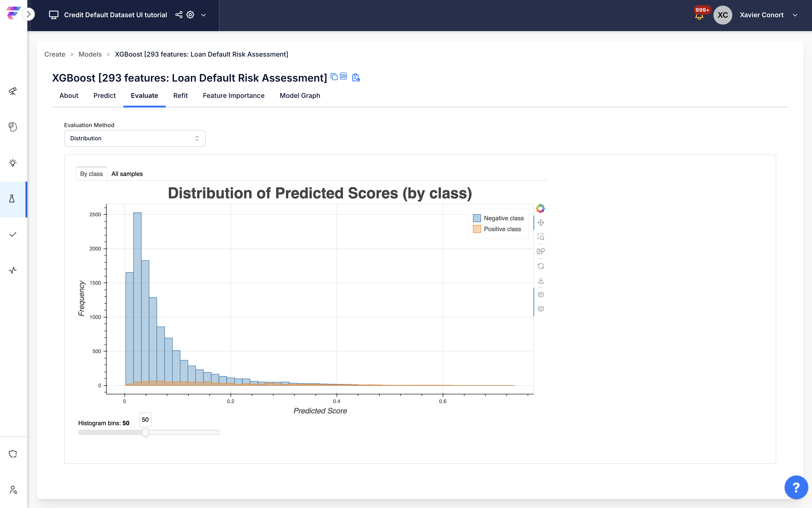Activate the Bokeh pan tool
812x508 pixels.
click(x=541, y=223)
